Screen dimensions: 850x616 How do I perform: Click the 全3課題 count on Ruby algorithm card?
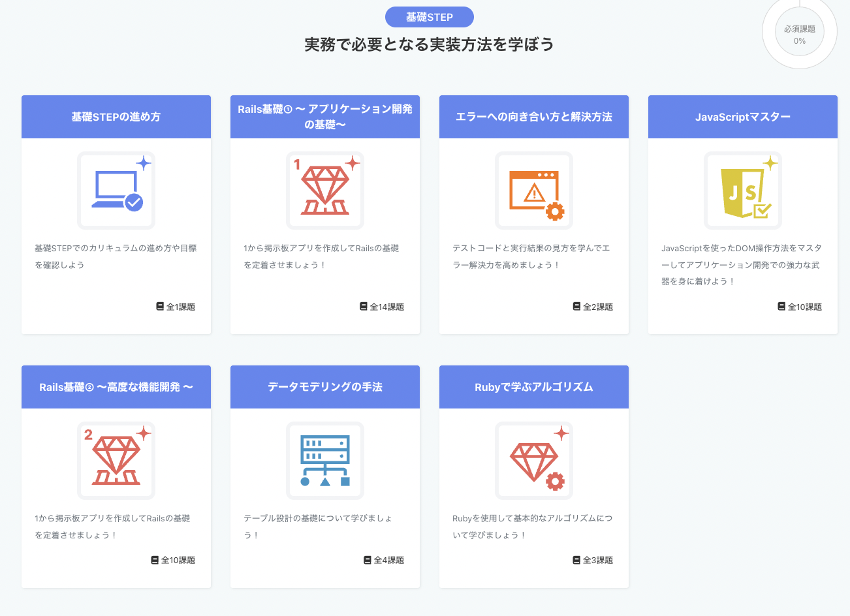pos(597,560)
